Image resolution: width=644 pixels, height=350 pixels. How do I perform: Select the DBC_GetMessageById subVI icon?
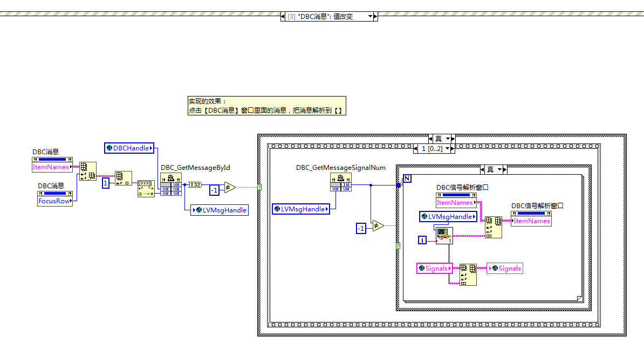(x=170, y=185)
